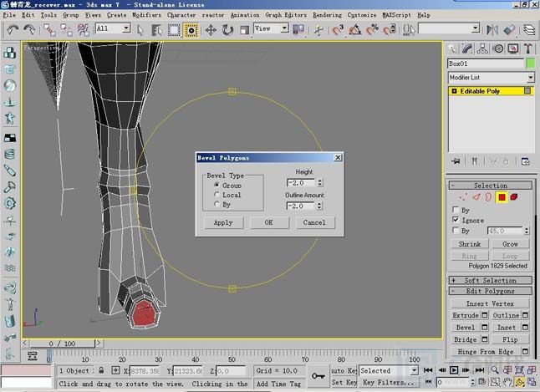The width and height of the screenshot is (540, 392).
Task: Choose the Rectangular Selection Region tool
Action: (174, 30)
